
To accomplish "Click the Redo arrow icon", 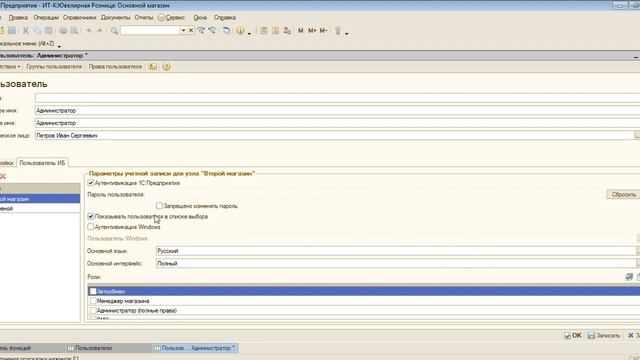I will [x=100, y=31].
